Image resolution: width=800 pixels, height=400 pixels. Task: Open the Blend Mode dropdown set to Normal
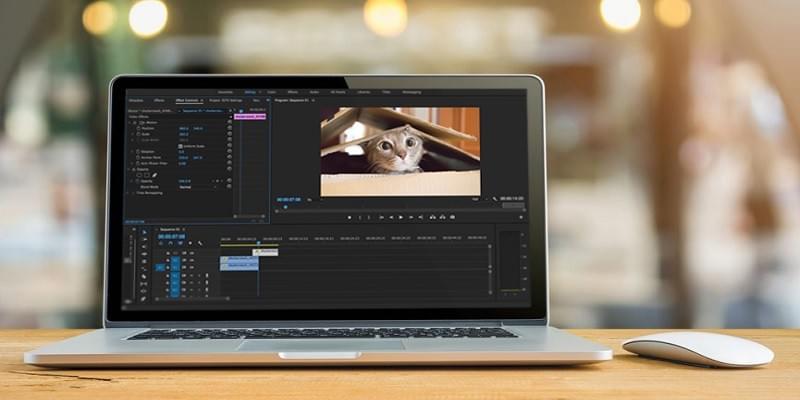[197, 187]
